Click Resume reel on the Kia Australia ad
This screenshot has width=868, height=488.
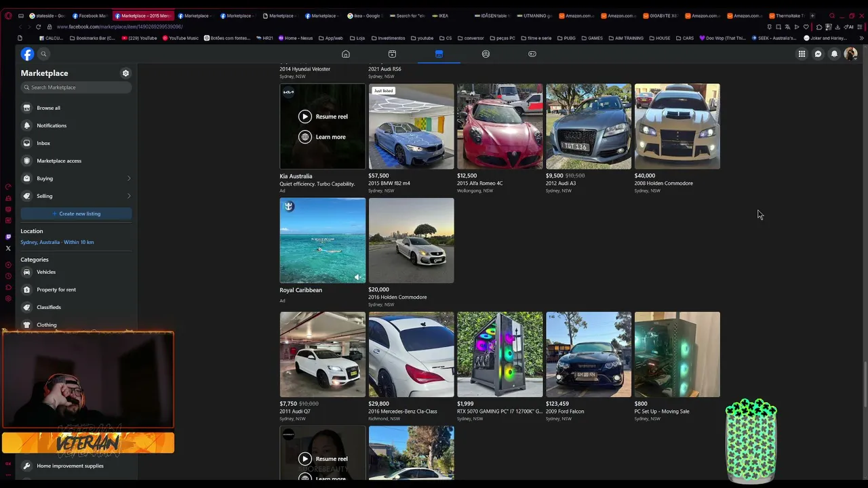(x=323, y=117)
